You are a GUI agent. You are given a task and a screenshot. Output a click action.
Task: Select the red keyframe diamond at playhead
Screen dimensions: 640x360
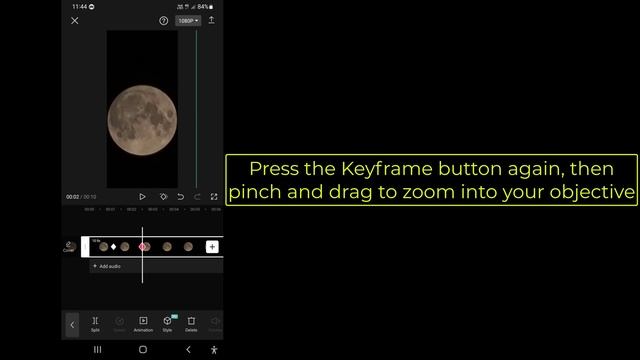[x=142, y=247]
